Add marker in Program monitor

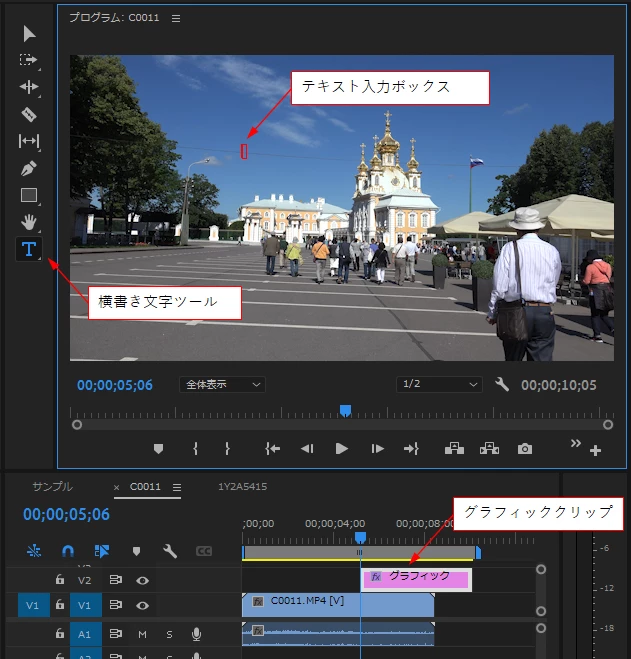click(x=158, y=449)
